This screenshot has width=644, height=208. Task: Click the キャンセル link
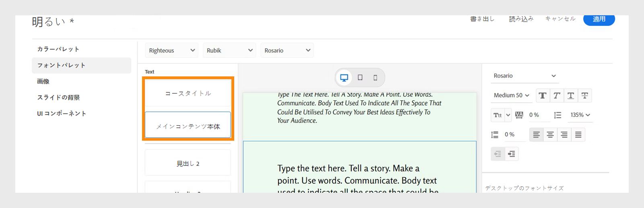[x=560, y=19]
